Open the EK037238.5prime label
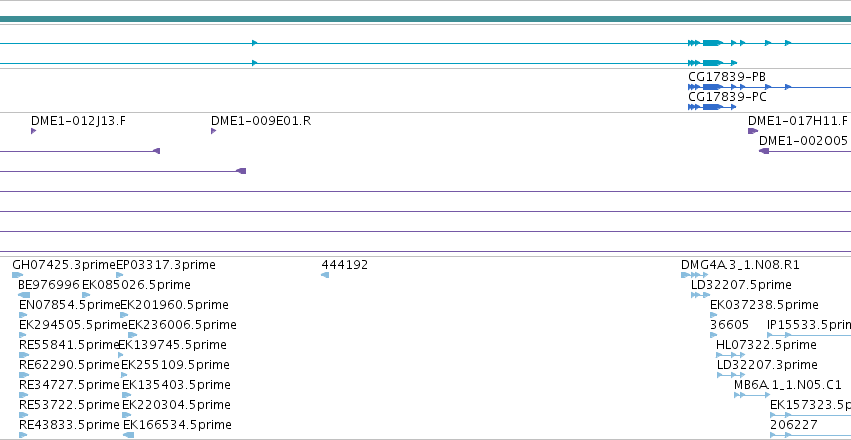851x440 pixels. pyautogui.click(x=764, y=305)
